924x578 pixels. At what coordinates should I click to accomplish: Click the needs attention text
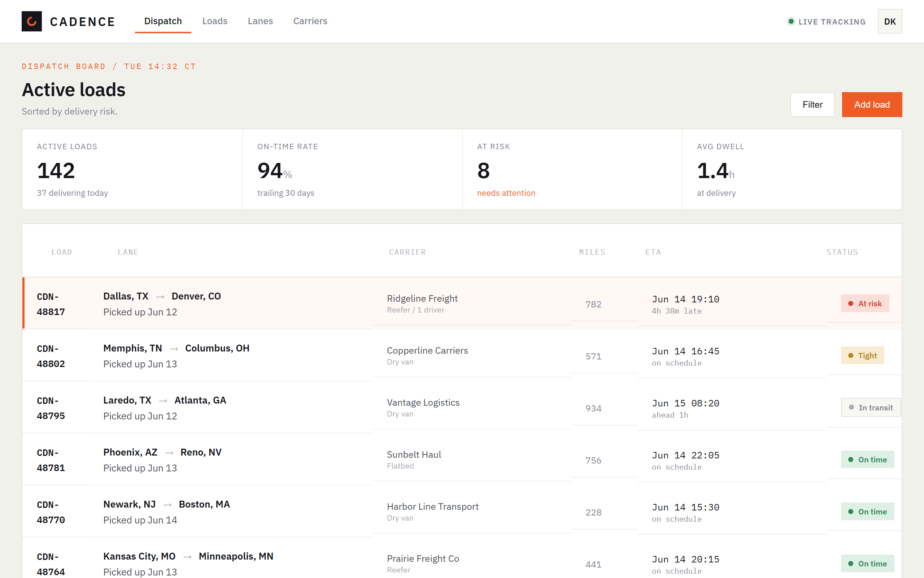[x=506, y=193]
